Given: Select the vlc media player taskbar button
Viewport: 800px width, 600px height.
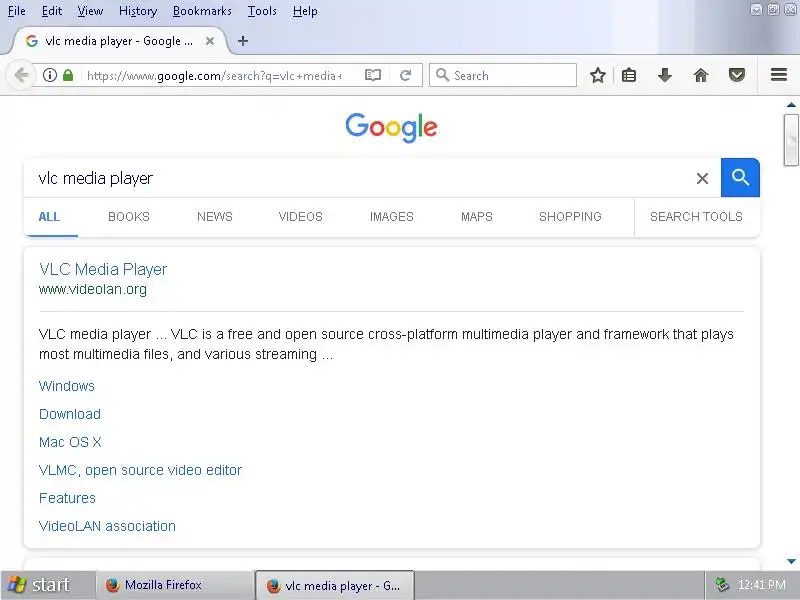Looking at the screenshot, I should pyautogui.click(x=334, y=585).
